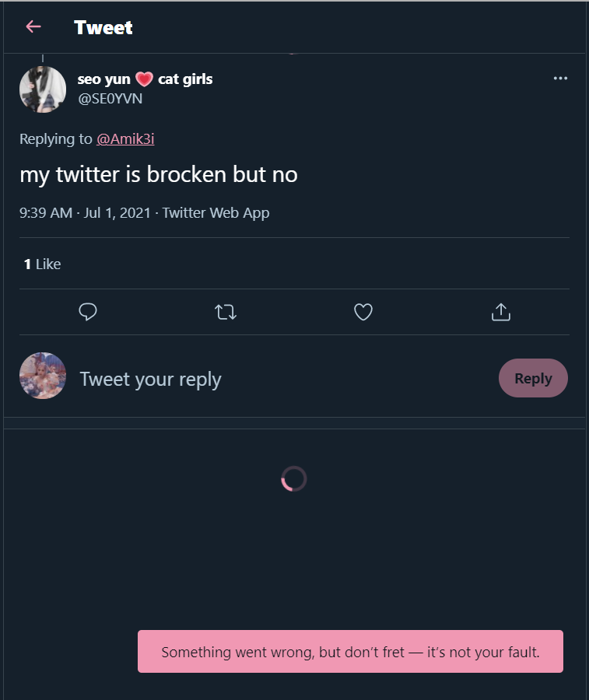Open the three-dot more options menu

coord(560,78)
